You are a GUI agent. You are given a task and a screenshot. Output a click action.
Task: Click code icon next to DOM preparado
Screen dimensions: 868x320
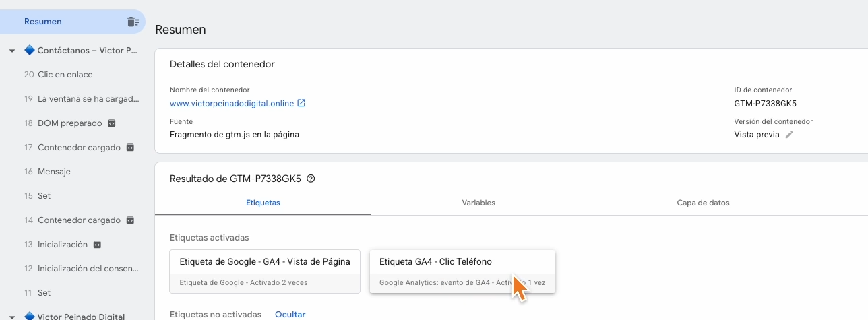pos(112,123)
